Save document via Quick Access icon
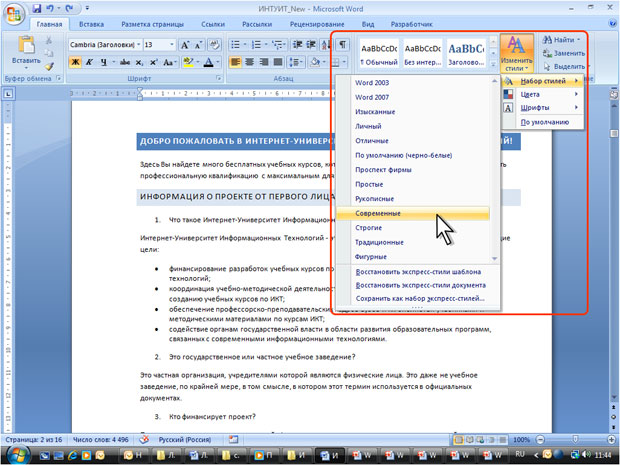The width and height of the screenshot is (620, 465). point(37,8)
